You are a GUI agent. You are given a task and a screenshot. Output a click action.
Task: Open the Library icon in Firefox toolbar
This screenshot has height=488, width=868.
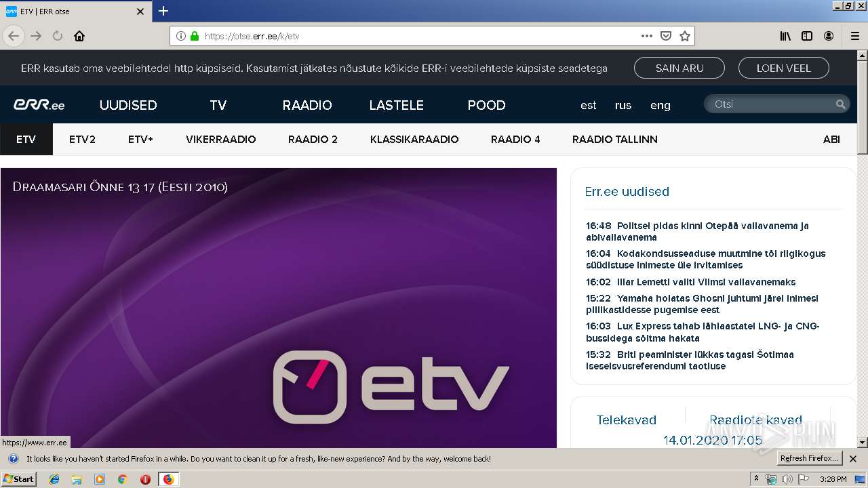click(x=785, y=36)
